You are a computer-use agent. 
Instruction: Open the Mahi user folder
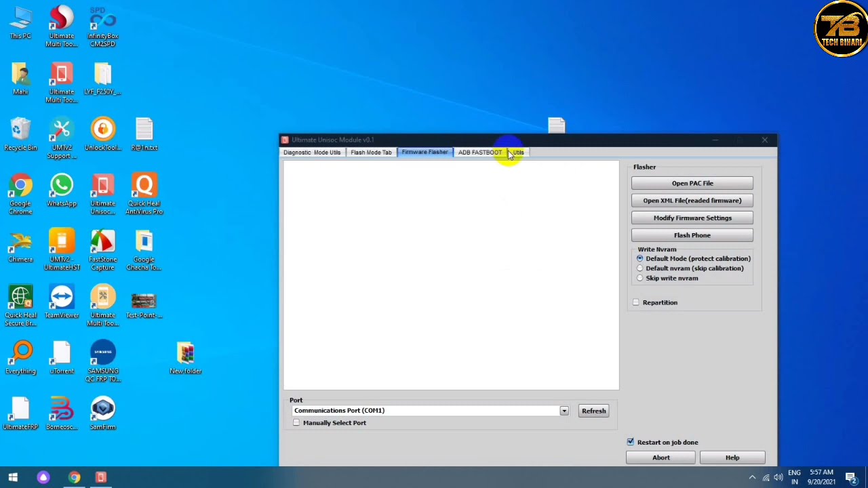click(20, 79)
